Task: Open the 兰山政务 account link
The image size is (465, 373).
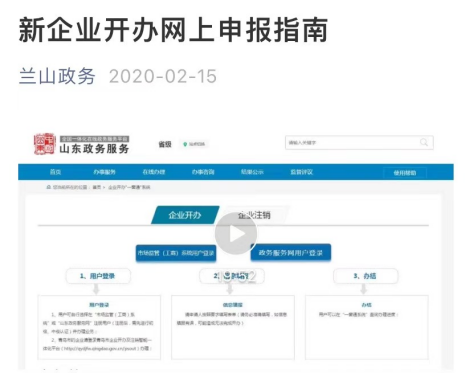Action: [x=57, y=76]
